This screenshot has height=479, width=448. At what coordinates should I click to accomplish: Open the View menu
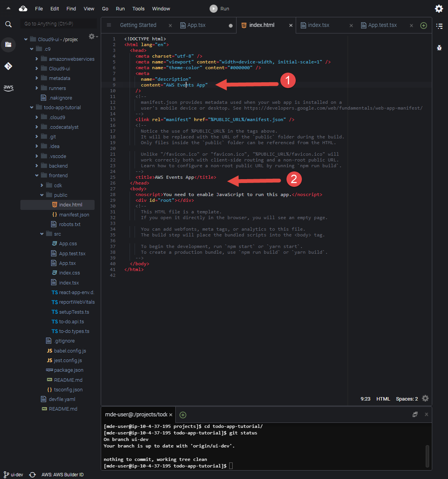[x=89, y=8]
